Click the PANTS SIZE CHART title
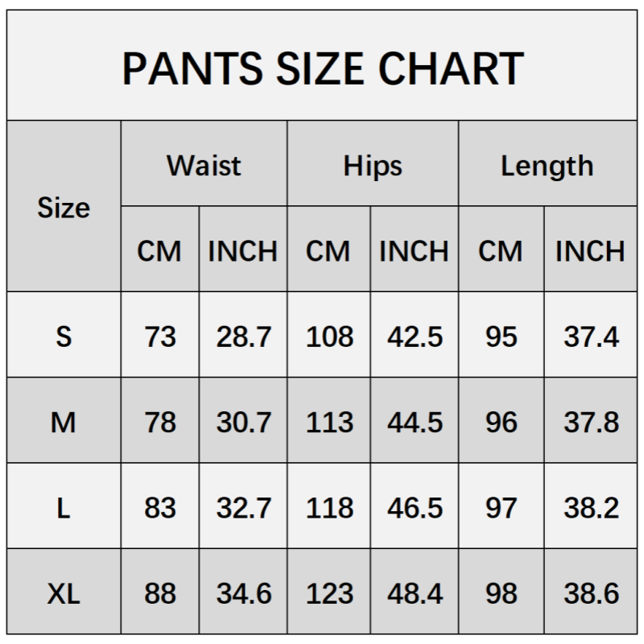Screen dimensions: 644x644 click(322, 69)
